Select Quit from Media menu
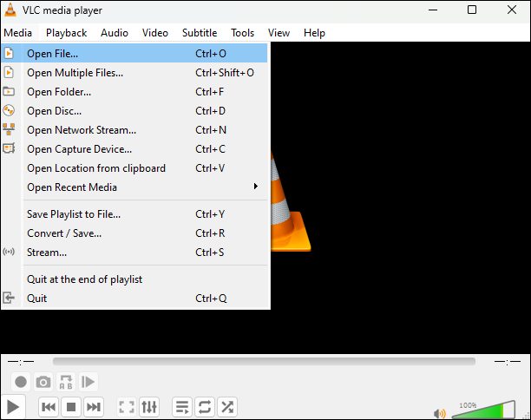This screenshot has height=420, width=531. [x=134, y=298]
